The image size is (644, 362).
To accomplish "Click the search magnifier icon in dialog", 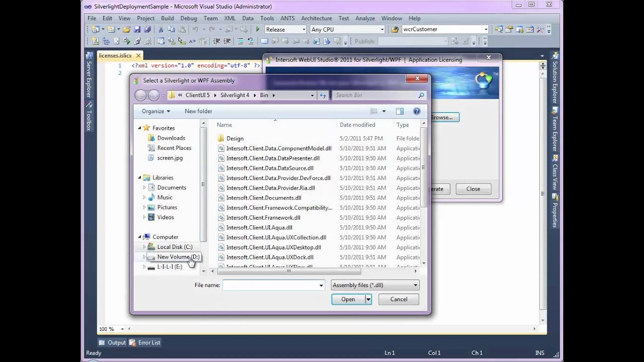I will click(x=421, y=95).
